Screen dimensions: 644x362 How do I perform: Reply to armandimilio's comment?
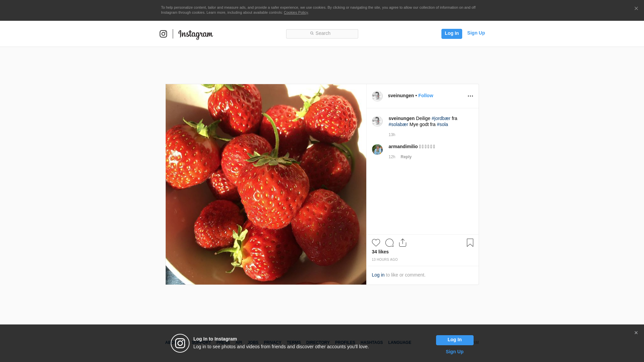406,157
